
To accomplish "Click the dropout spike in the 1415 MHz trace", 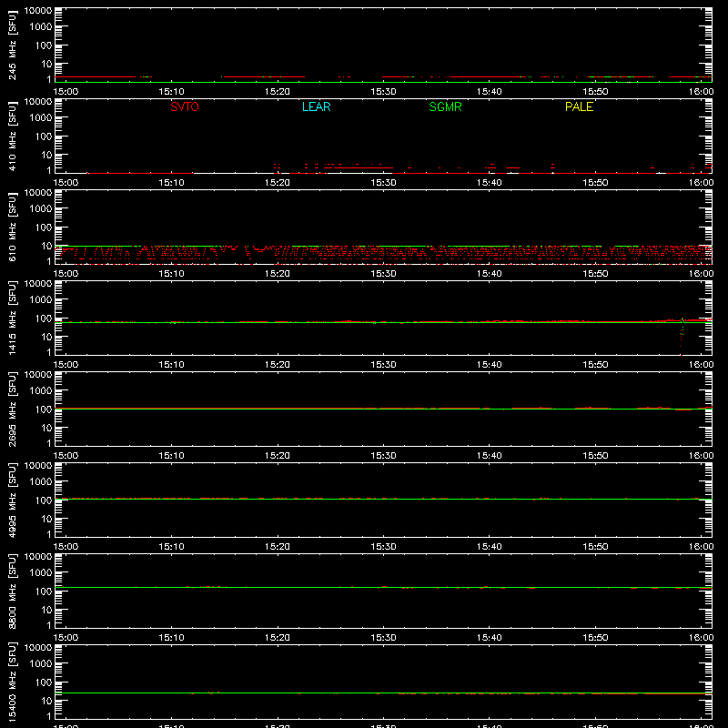I will (x=682, y=337).
